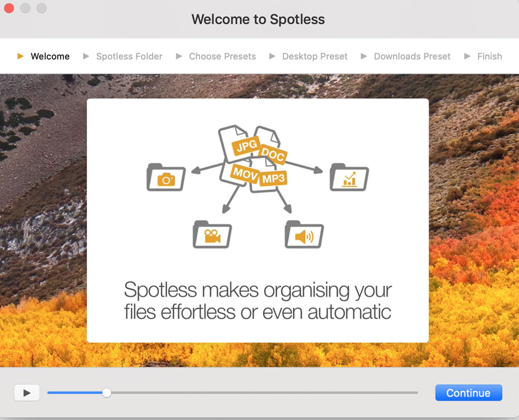Click the gray arrow before Desktop Preset
This screenshot has width=519, height=420.
[272, 56]
